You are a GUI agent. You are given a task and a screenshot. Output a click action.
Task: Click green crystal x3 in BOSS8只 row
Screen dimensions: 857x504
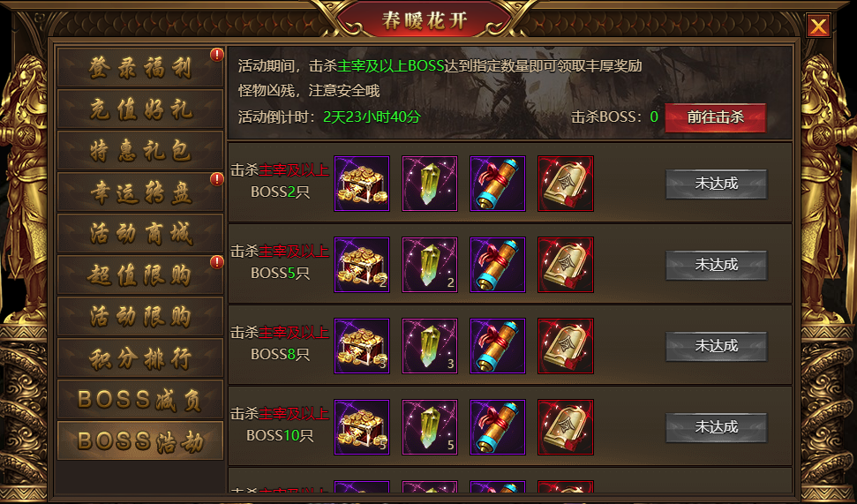click(430, 346)
